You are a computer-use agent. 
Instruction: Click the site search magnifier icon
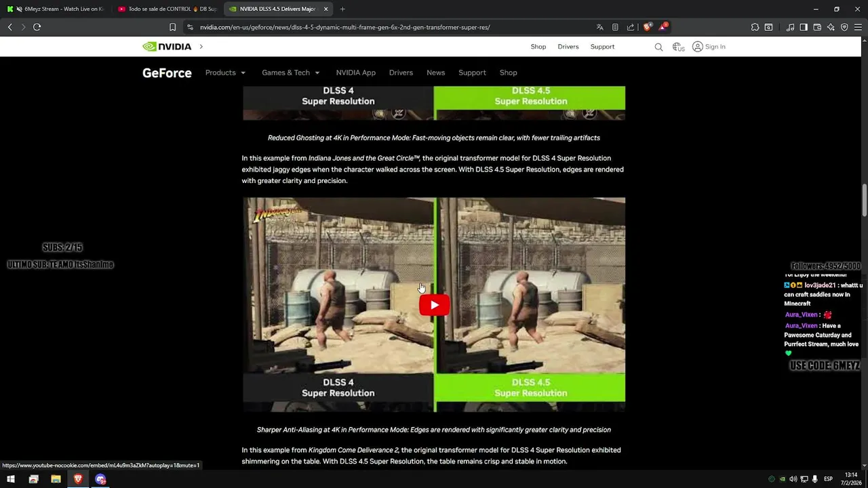pos(658,47)
